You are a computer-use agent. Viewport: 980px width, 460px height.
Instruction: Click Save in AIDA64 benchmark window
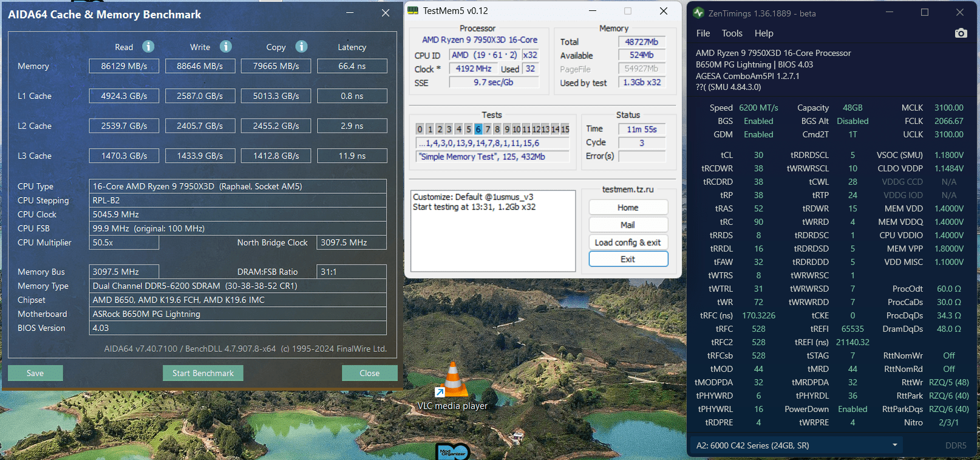(35, 373)
